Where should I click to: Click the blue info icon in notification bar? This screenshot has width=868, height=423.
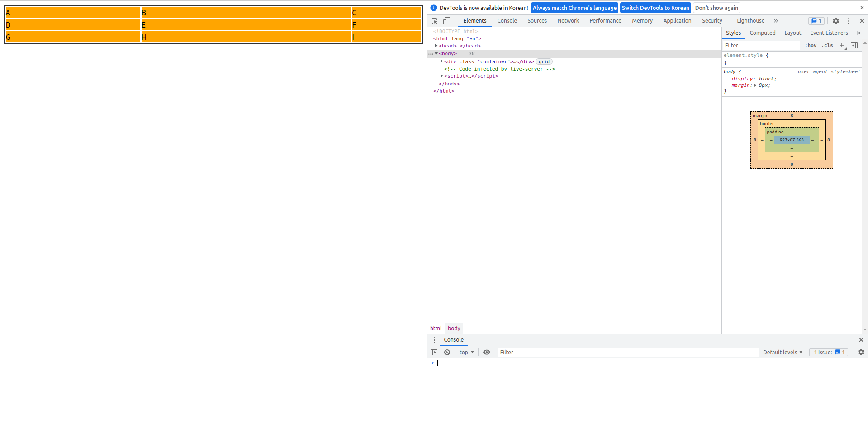tap(434, 8)
